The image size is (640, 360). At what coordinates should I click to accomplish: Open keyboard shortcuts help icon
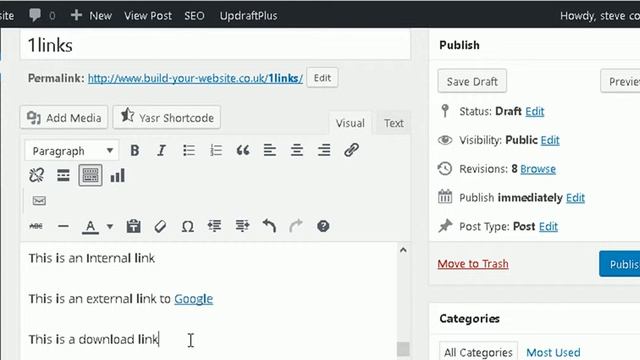[x=323, y=226]
